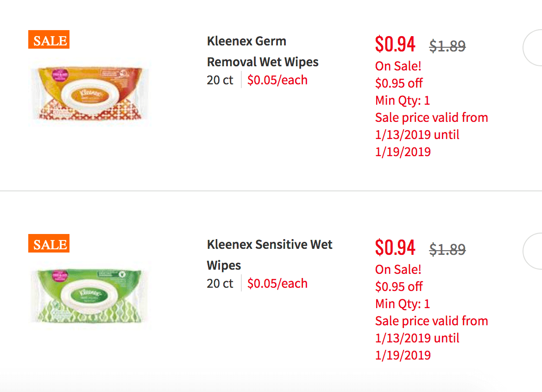Open Kleenex Sensitive Wet Wipes title
This screenshot has height=392, width=542.
(x=270, y=255)
